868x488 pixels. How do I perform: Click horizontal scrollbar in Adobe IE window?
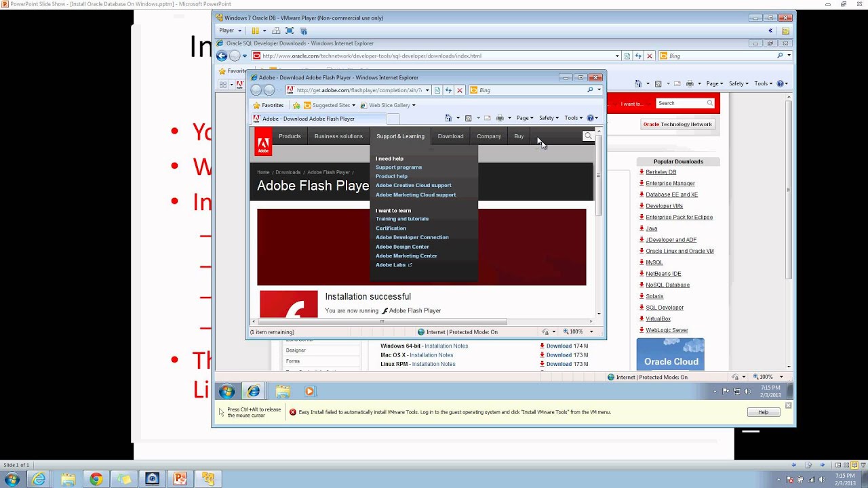coord(382,322)
